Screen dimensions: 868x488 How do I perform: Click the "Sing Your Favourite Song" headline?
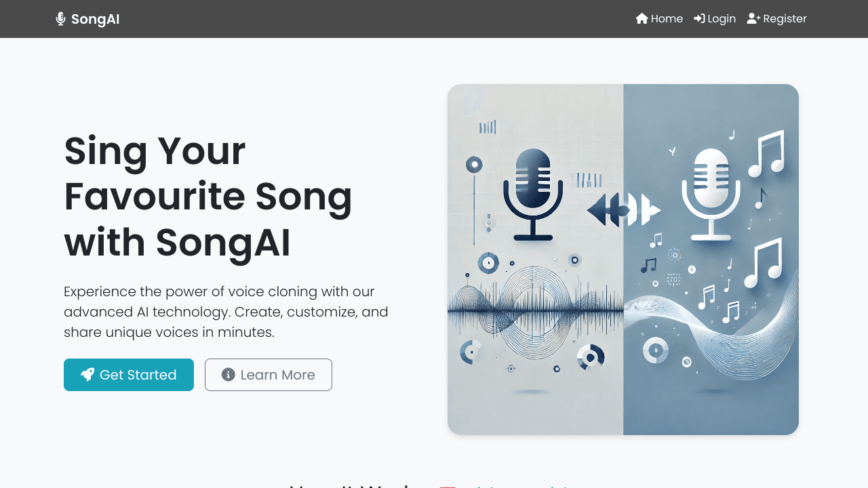(x=208, y=197)
